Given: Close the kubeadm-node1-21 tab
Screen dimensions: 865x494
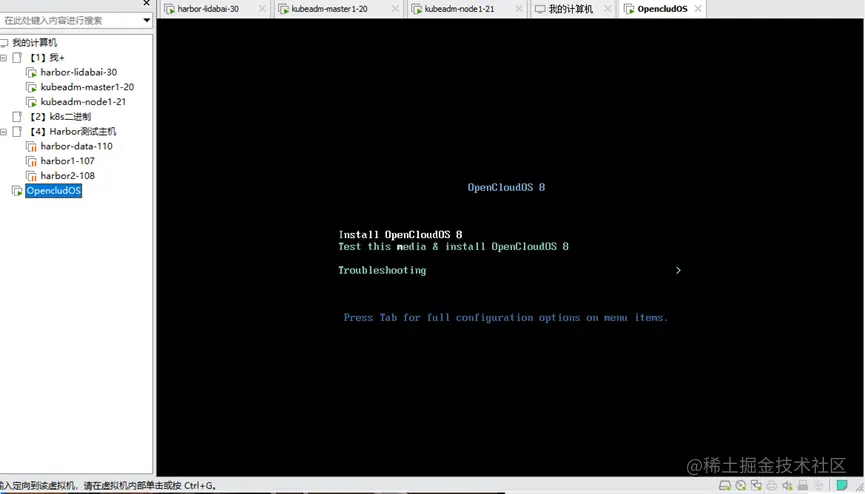Looking at the screenshot, I should tap(519, 9).
